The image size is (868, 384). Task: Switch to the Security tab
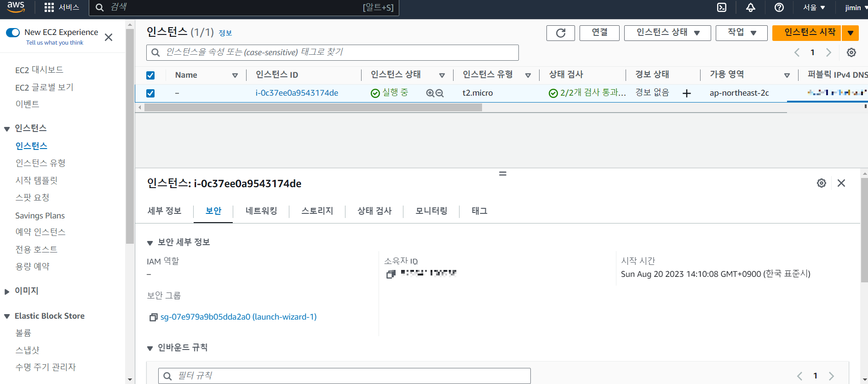tap(213, 211)
